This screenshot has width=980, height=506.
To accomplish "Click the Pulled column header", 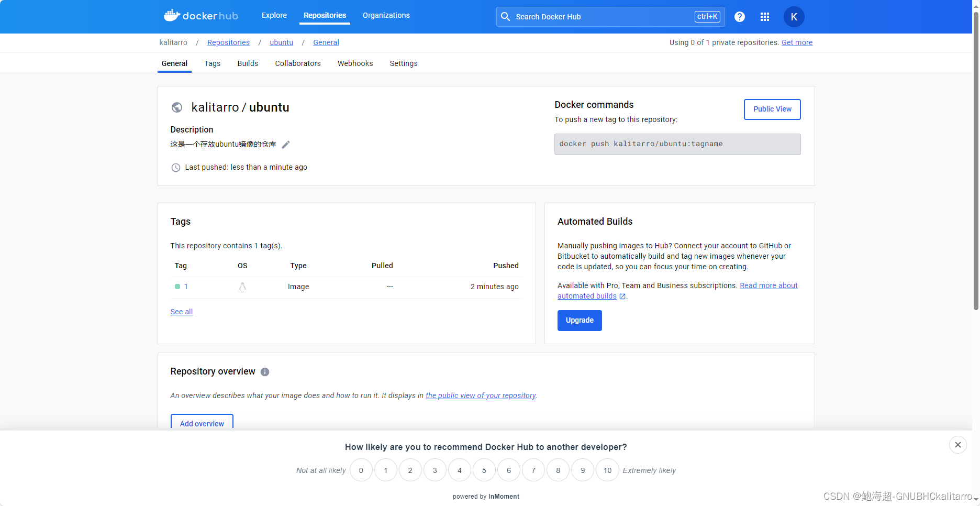I will tap(382, 266).
